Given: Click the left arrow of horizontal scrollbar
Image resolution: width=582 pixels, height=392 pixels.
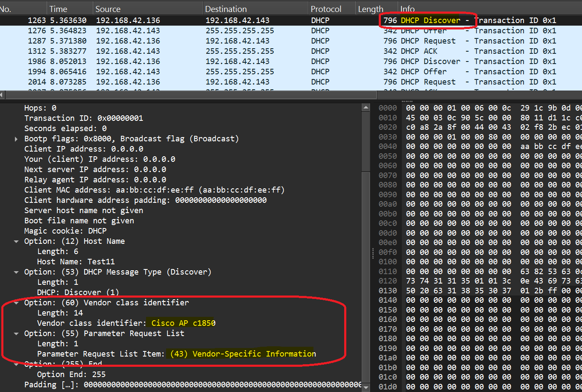Looking at the screenshot, I should pyautogui.click(x=3, y=95).
